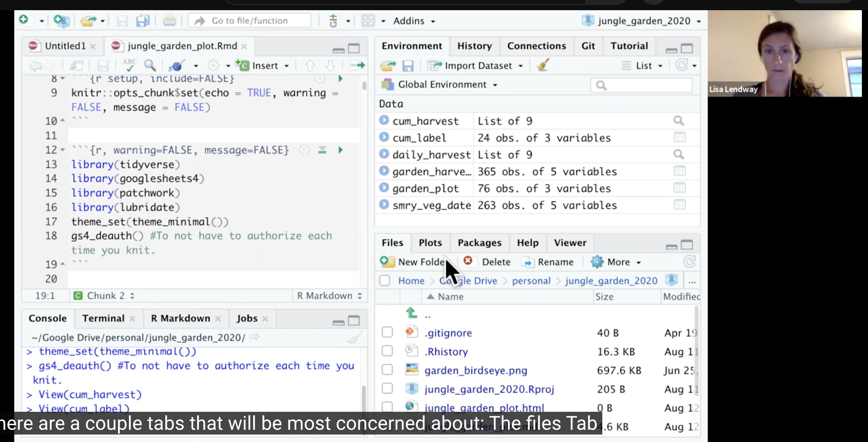Check the .gitignore file checkbox
This screenshot has width=868, height=442.
[387, 332]
